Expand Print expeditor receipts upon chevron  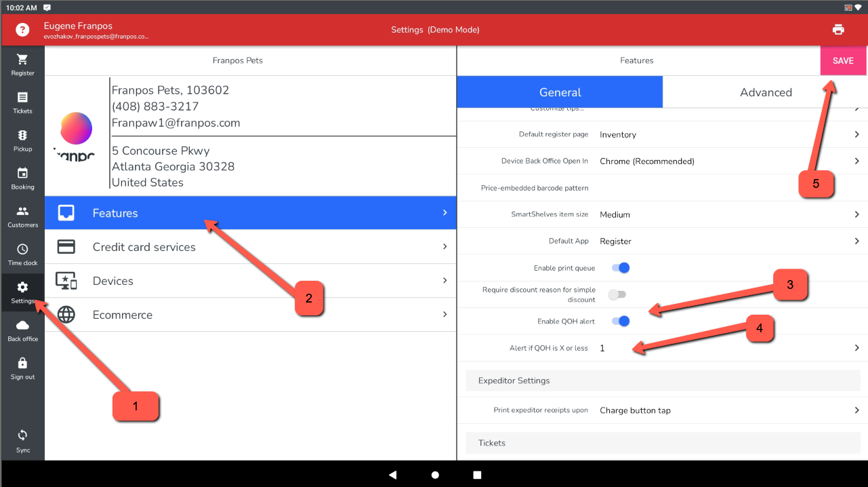(857, 410)
